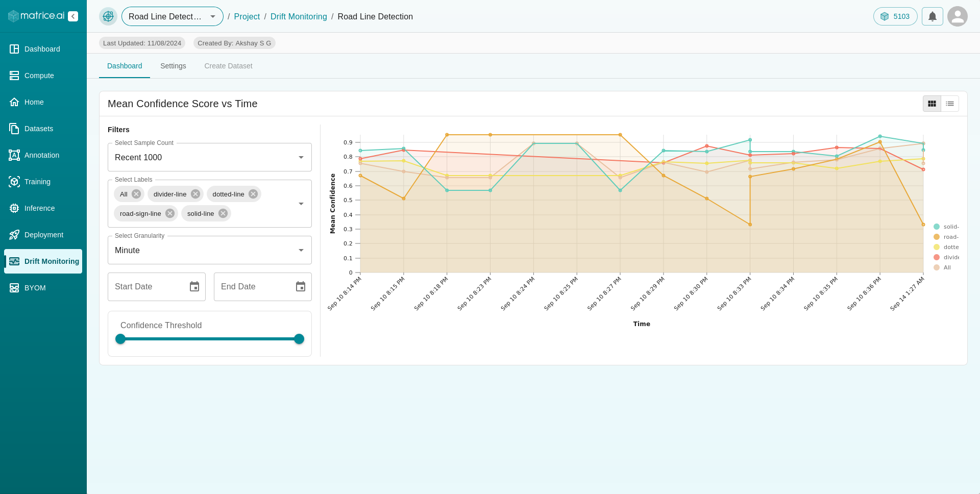Follow the Drift Monitoring breadcrumb link
980x494 pixels.
click(299, 16)
